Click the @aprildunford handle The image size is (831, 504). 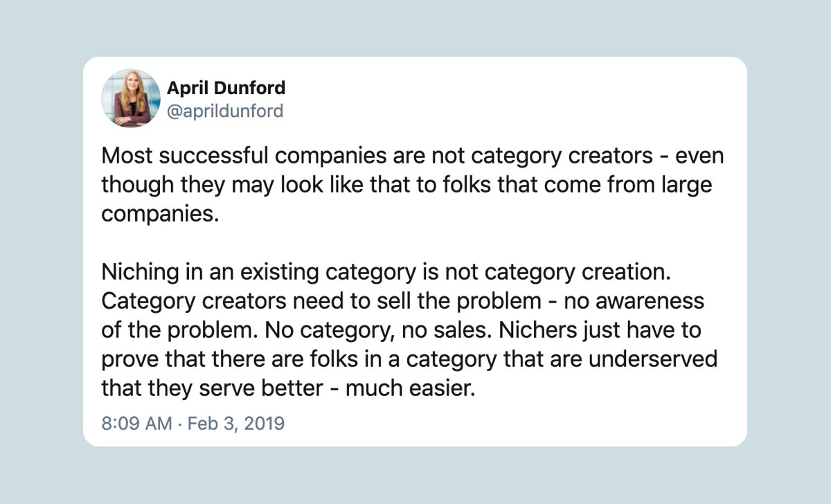point(225,111)
